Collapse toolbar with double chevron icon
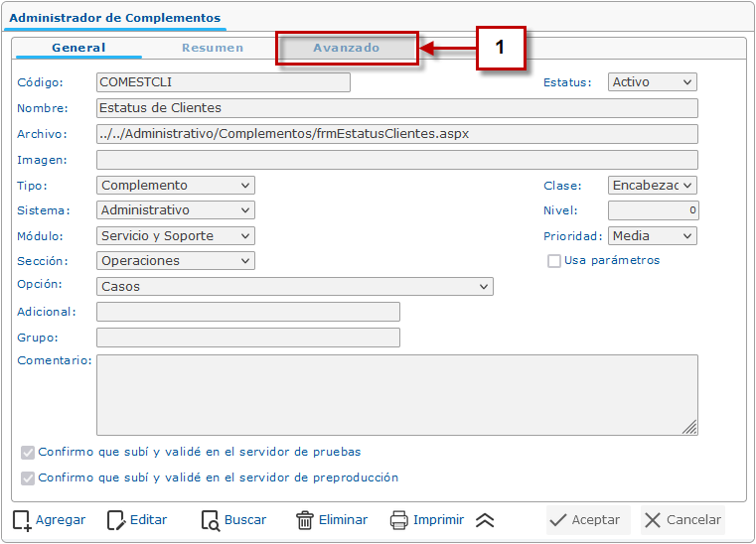Image resolution: width=756 pixels, height=544 pixels. click(485, 520)
